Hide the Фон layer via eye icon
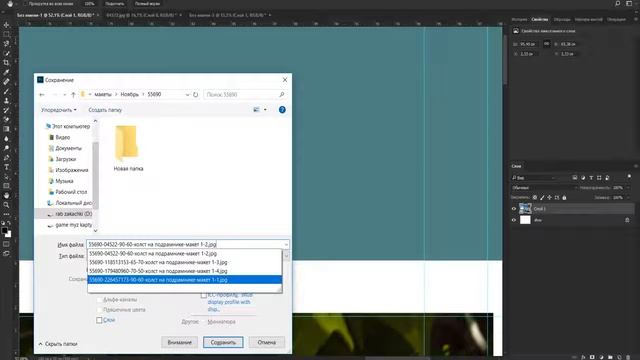The image size is (640, 360). [514, 220]
